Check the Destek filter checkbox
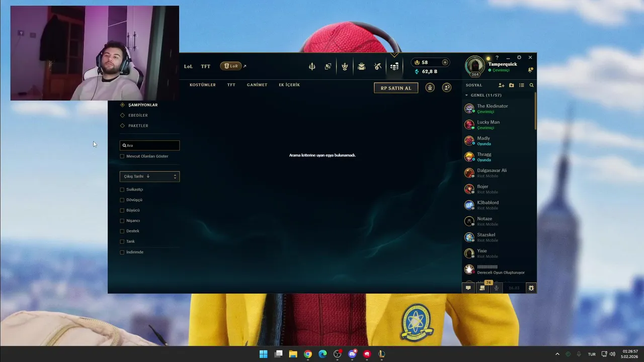 click(x=122, y=231)
